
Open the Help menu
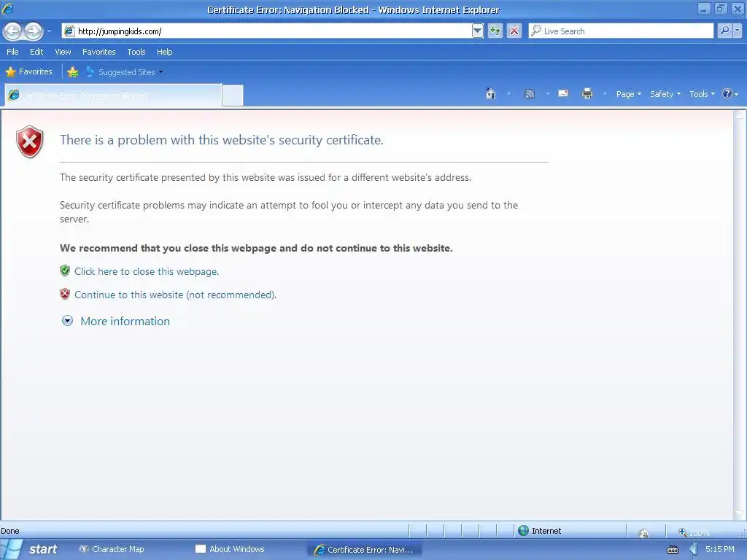coord(164,52)
